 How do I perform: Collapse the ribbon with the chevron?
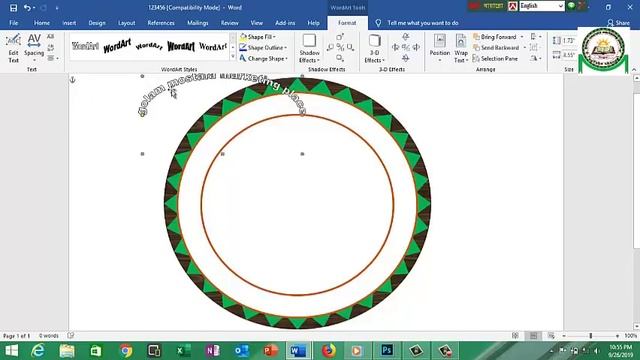pos(634,70)
